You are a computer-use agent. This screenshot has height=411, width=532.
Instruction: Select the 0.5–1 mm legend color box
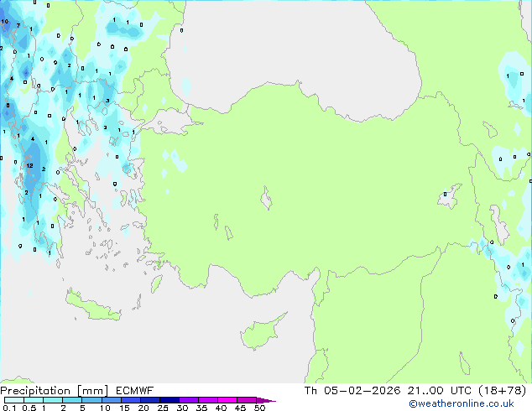click(34, 400)
